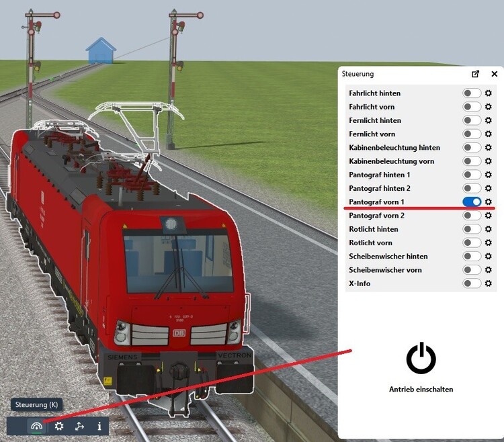Open settings gear for Kabinenbeleuchtung hinten
The height and width of the screenshot is (442, 504).
click(489, 147)
